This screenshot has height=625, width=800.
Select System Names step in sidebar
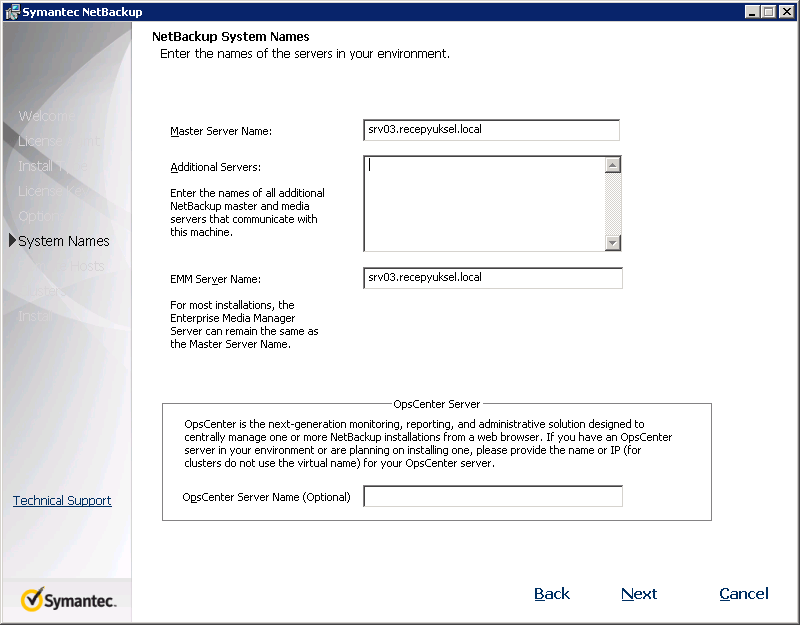coord(64,241)
